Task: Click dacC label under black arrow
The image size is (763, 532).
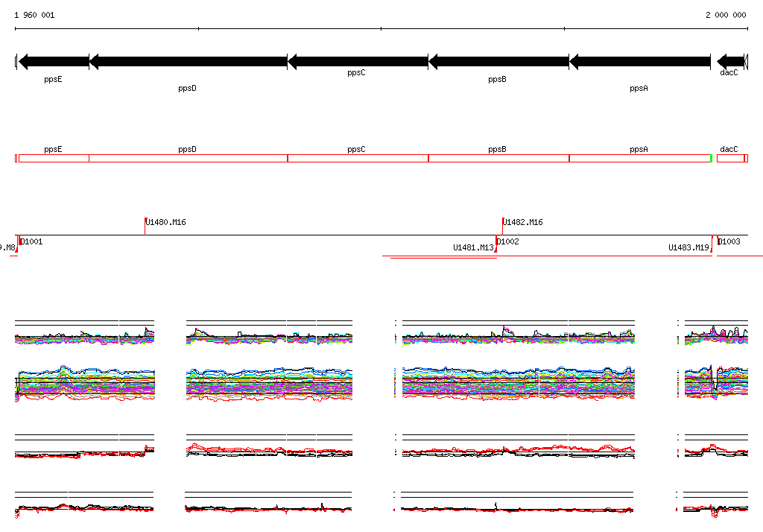Action: tap(729, 72)
